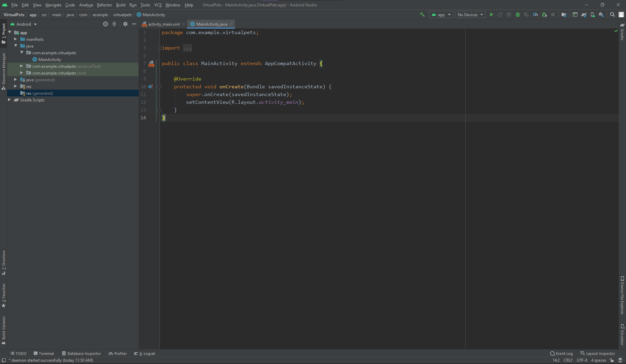
Task: Switch to the activity_main.xml tab
Action: pyautogui.click(x=163, y=24)
